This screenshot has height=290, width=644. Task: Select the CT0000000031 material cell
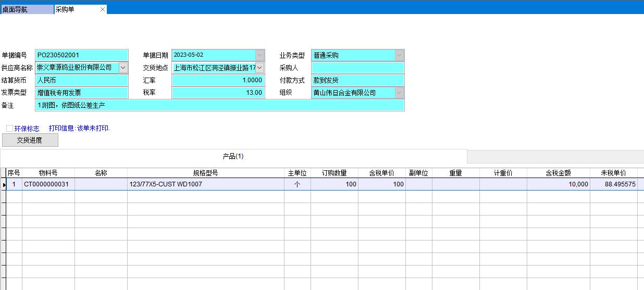coord(48,184)
